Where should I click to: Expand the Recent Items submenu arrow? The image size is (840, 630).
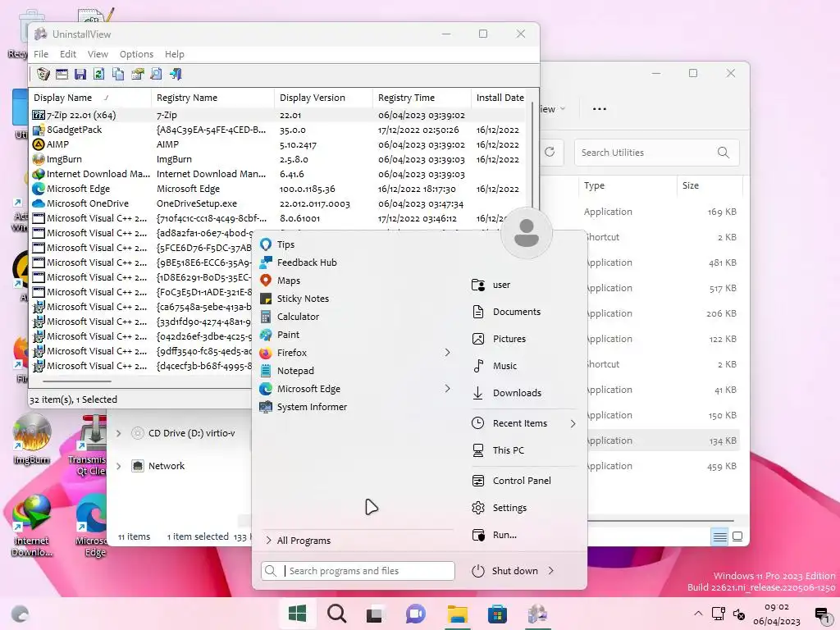(x=573, y=423)
